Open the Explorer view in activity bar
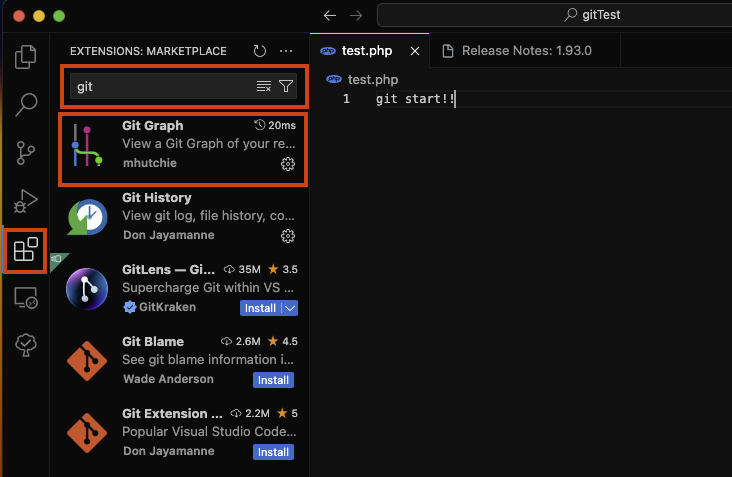Viewport: 732px width, 477px height. pyautogui.click(x=26, y=57)
